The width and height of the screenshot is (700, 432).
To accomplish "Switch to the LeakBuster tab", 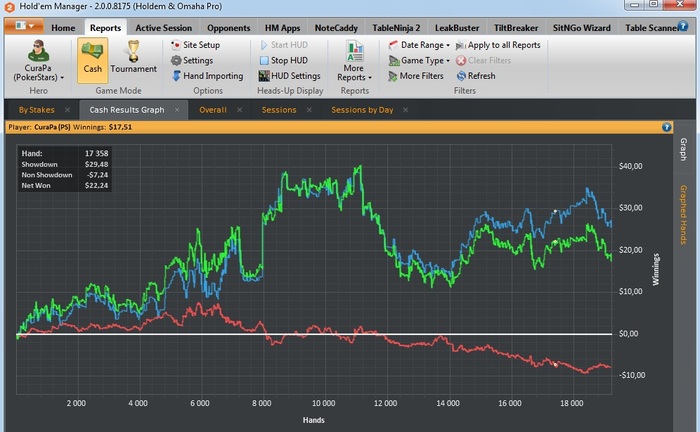I will coord(457,28).
